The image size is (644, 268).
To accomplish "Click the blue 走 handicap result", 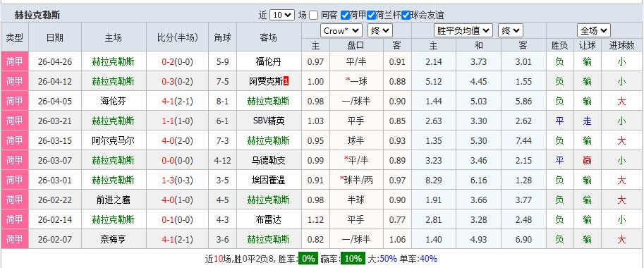I will point(588,121).
